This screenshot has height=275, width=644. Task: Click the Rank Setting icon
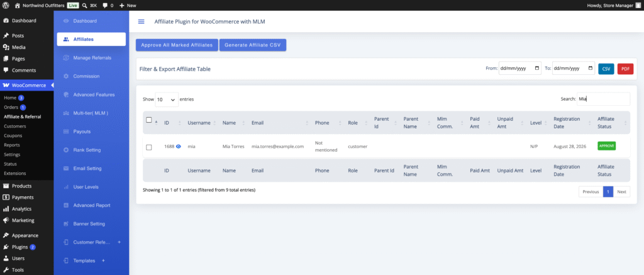(65, 150)
